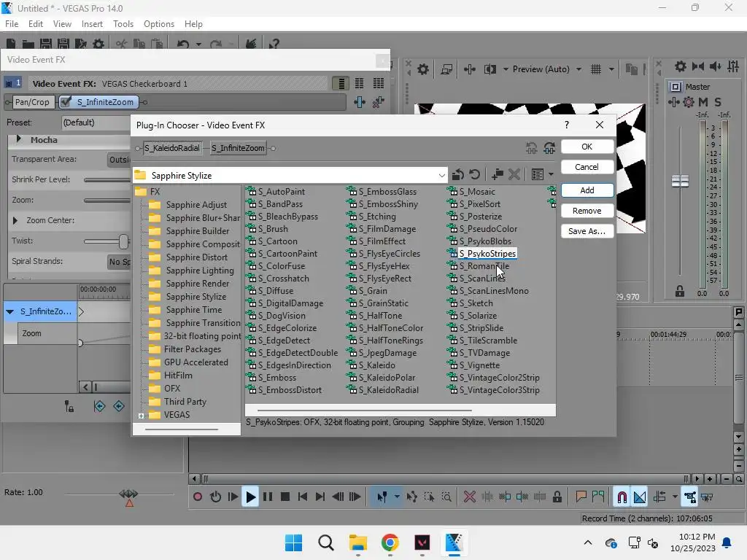Viewport: 747px width, 560px height.
Task: Expand the Zoom Center parameter
Action: [x=15, y=220]
